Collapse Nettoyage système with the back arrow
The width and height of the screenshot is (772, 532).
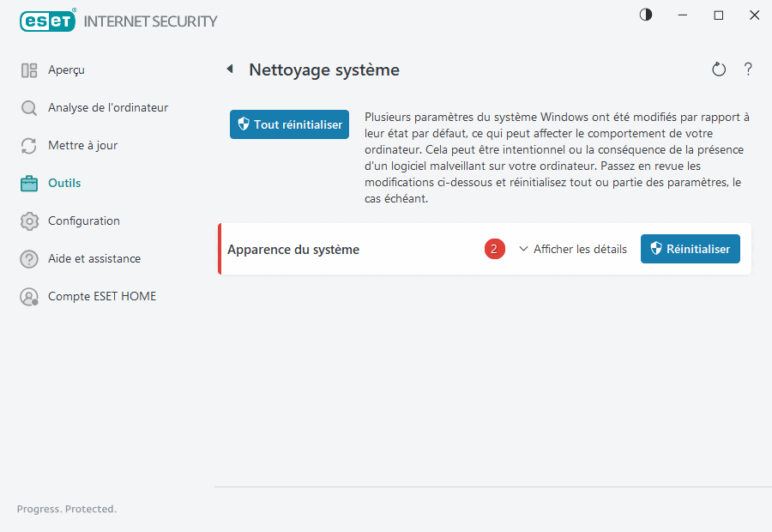click(229, 69)
